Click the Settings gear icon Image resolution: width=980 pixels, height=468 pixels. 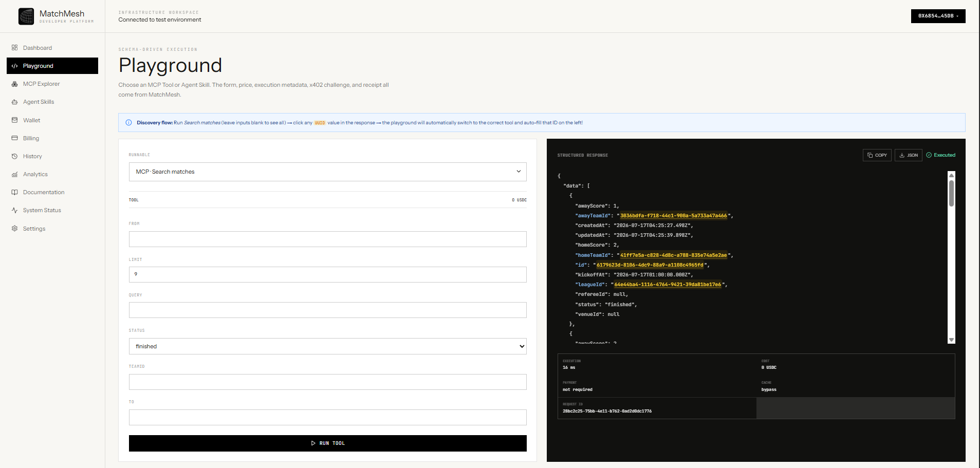(14, 229)
